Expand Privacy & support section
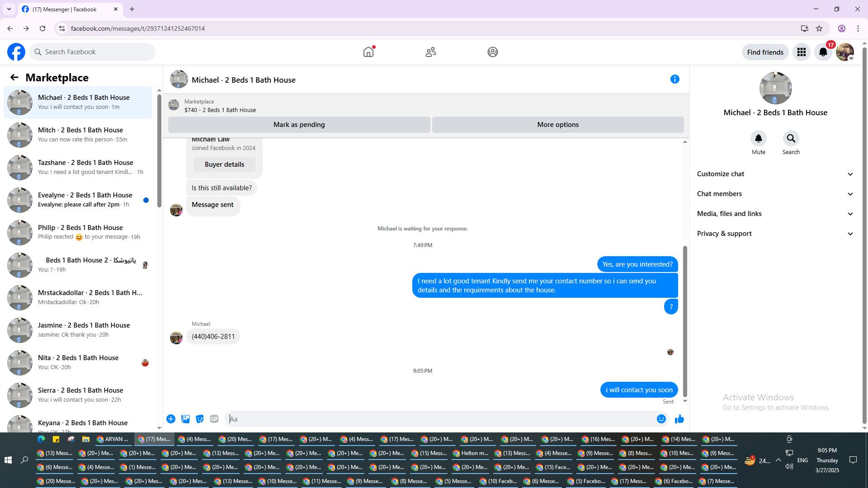This screenshot has height=488, width=868. click(775, 234)
